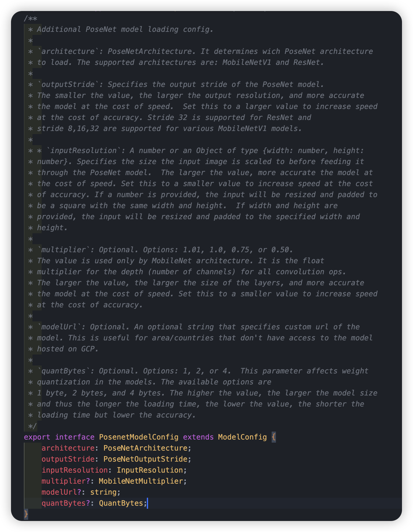Click the extends keyword
This screenshot has width=413, height=532.
tap(198, 437)
